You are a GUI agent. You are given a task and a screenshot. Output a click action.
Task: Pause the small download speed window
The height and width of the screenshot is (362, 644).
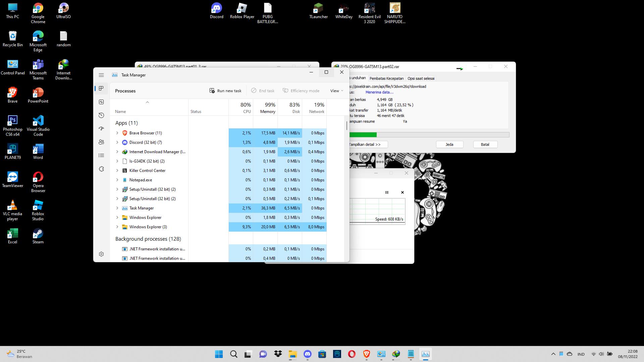387,192
